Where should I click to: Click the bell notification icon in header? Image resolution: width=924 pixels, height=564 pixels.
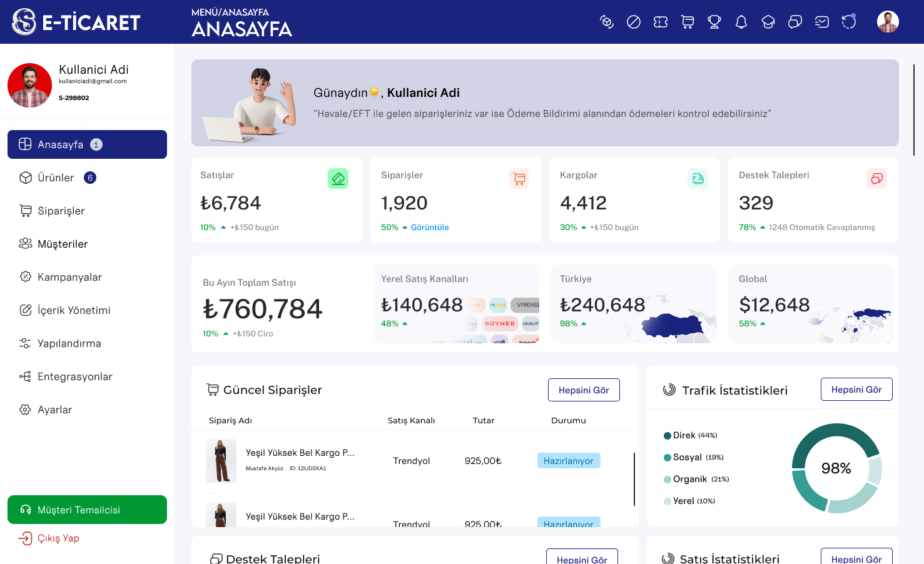tap(741, 23)
